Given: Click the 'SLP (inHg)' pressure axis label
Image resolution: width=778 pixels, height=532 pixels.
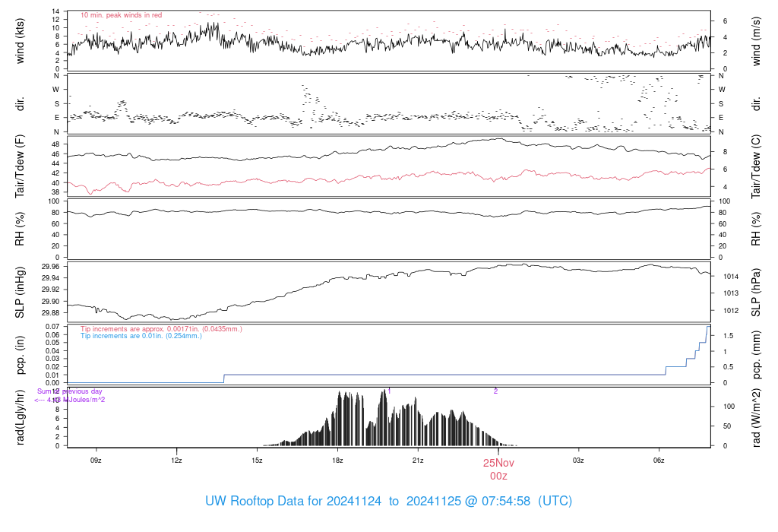Looking at the screenshot, I should pos(21,292).
